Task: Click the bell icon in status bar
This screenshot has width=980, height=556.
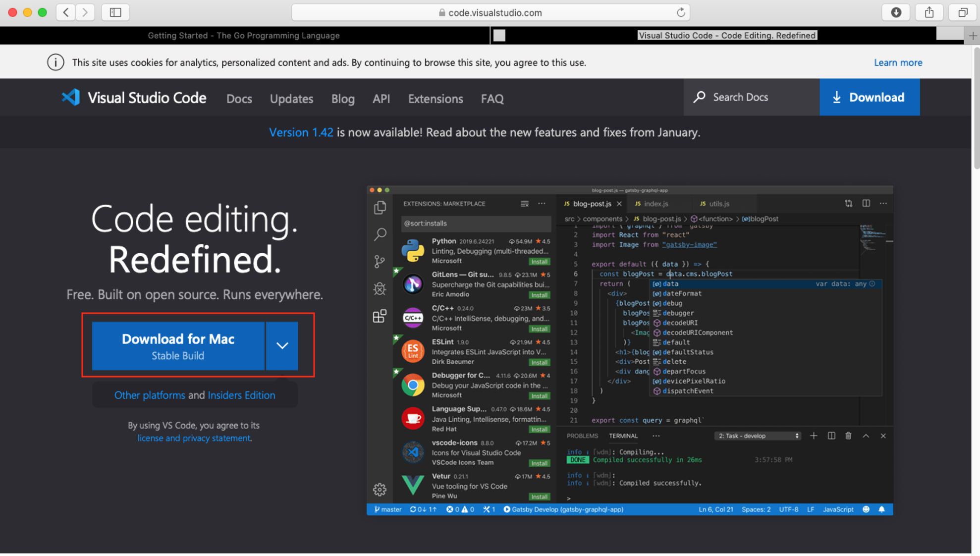Action: click(882, 509)
